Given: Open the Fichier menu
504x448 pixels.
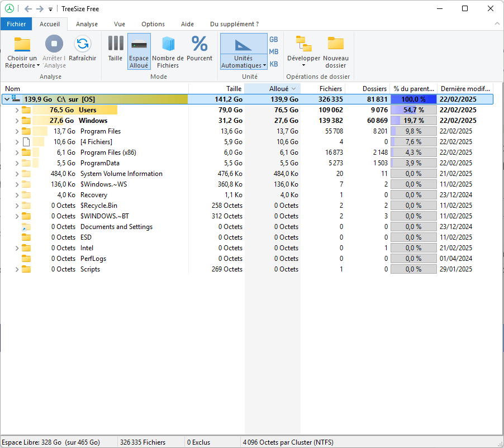Looking at the screenshot, I should tap(16, 24).
